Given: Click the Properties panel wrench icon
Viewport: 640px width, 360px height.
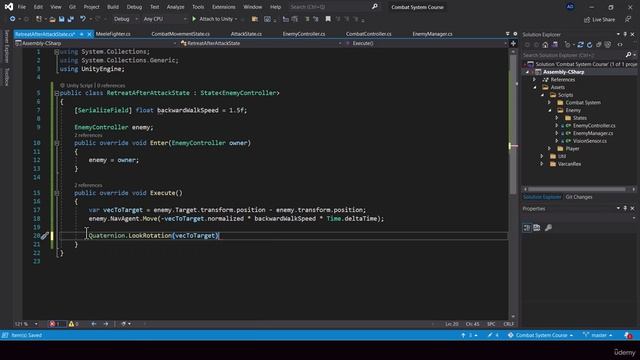Looking at the screenshot, I should (x=548, y=228).
